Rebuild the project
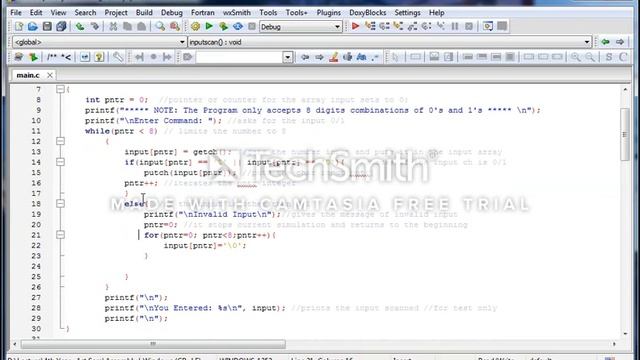Viewport: 640px width, 360px height. click(x=238, y=27)
